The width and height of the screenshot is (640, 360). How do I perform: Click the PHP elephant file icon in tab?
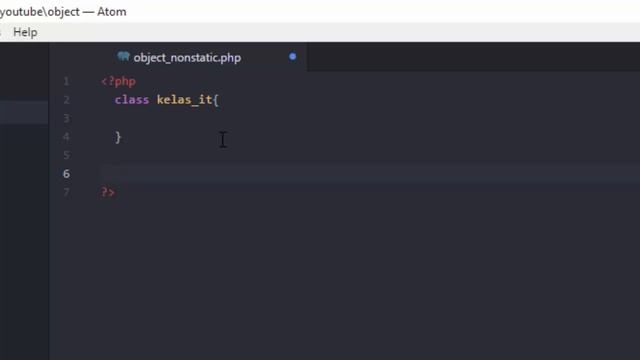click(x=123, y=56)
